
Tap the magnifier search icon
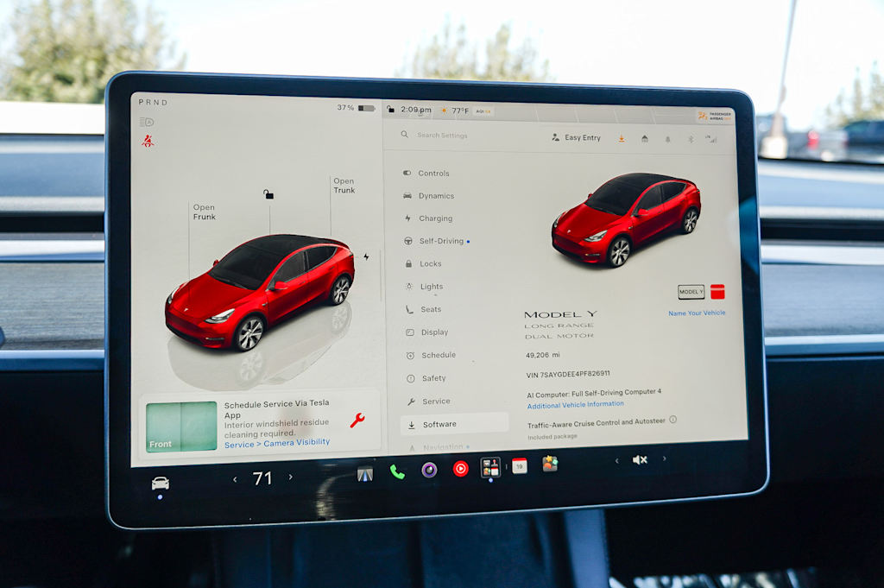(404, 134)
